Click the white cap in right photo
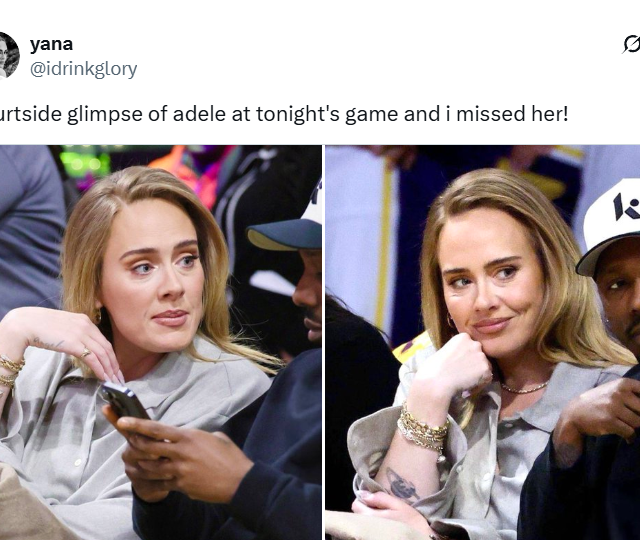The image size is (640, 540). [x=611, y=227]
